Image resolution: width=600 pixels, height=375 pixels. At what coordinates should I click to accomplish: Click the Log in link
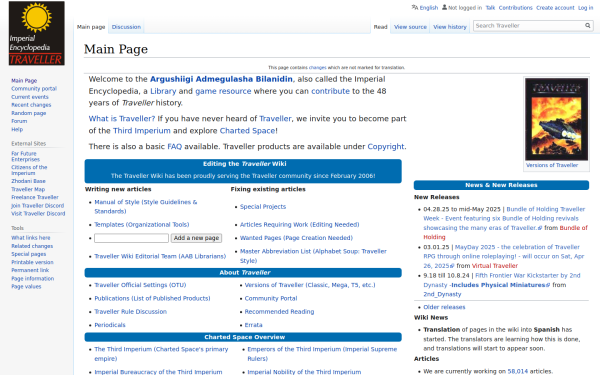[x=585, y=8]
